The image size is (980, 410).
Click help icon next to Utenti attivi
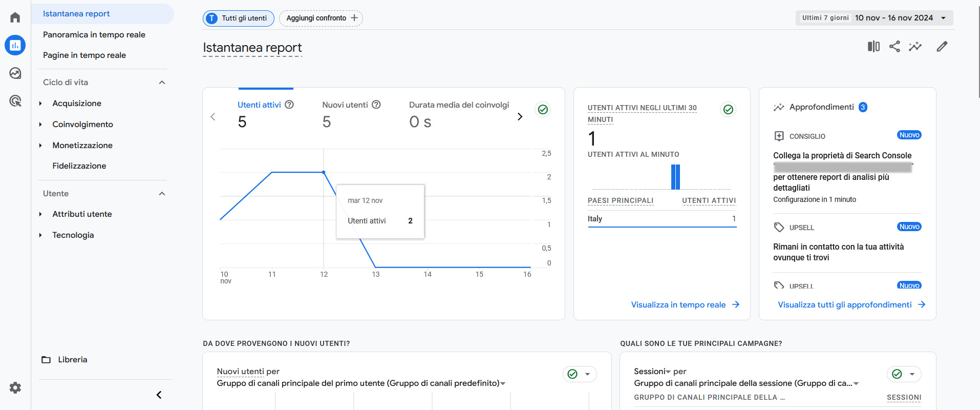(289, 105)
